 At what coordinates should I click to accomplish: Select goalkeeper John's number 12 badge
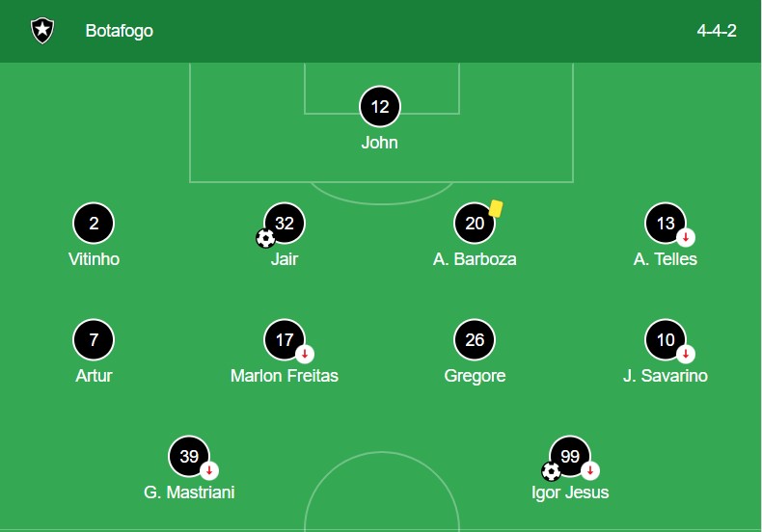coord(380,107)
